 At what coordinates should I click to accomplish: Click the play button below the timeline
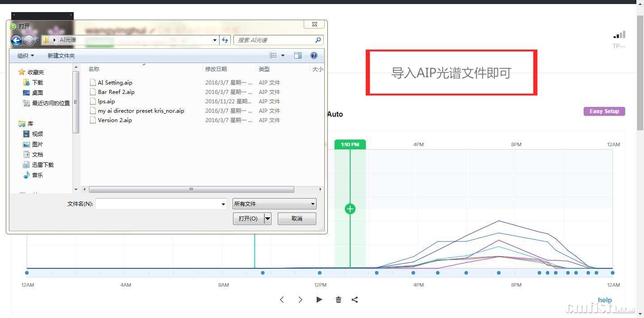(x=319, y=300)
